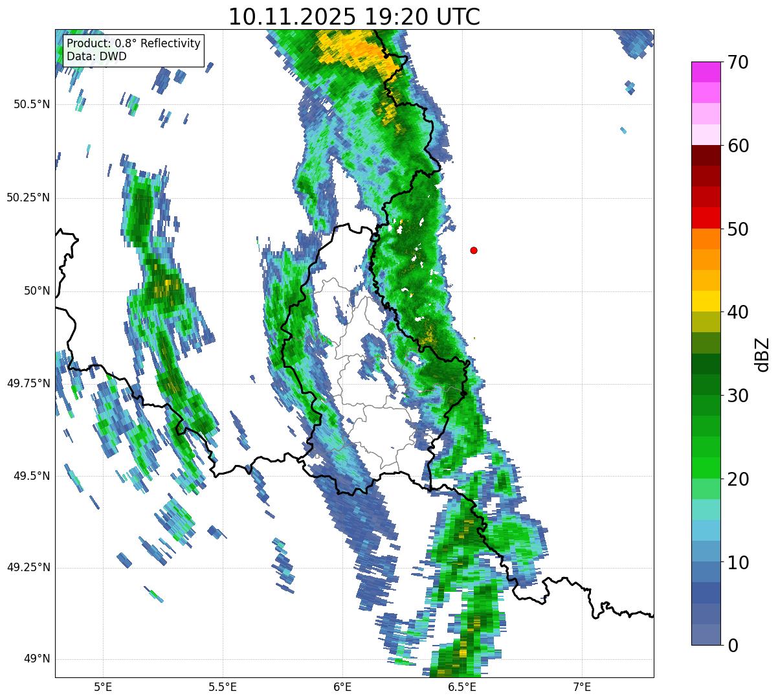The image size is (778, 700).
Task: Click the bright green swatch just above 20
Action: [706, 468]
